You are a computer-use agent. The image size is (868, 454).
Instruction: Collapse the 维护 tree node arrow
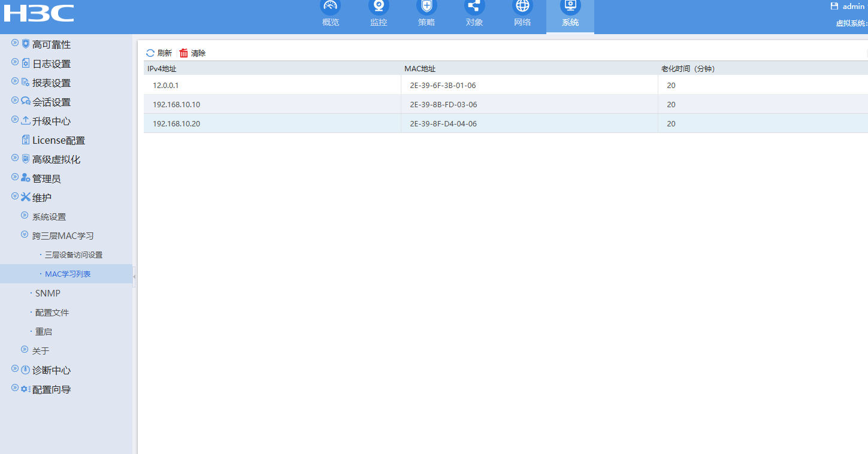coord(15,196)
